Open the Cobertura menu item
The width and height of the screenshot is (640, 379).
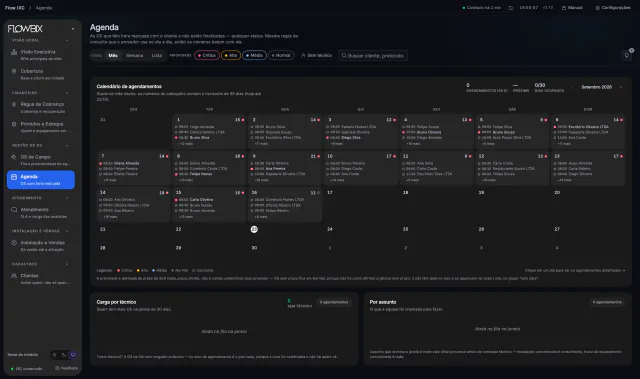pyautogui.click(x=41, y=74)
